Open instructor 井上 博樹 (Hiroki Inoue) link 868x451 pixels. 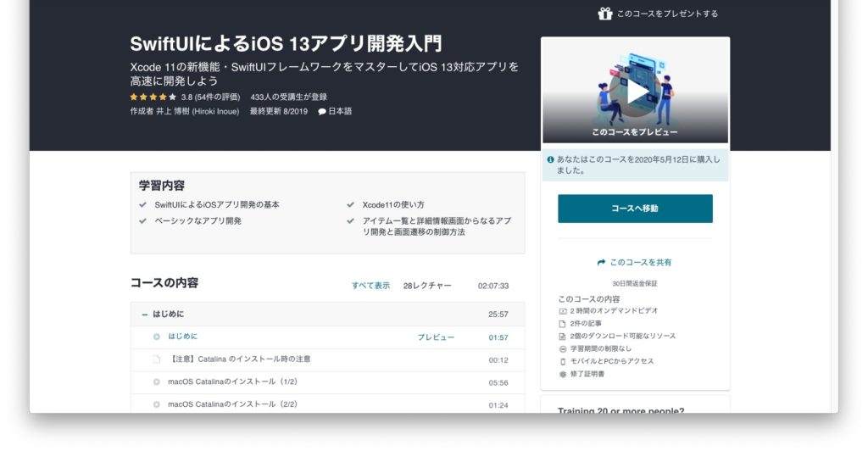[198, 111]
